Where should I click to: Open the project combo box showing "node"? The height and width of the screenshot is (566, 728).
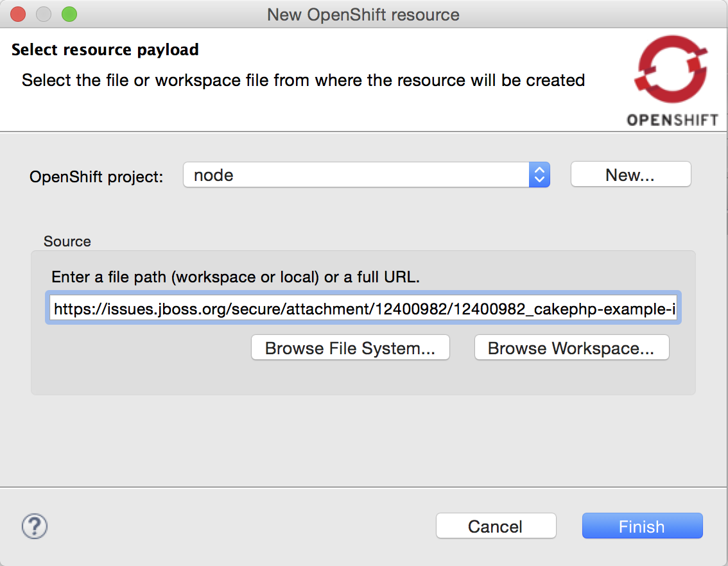point(356,175)
